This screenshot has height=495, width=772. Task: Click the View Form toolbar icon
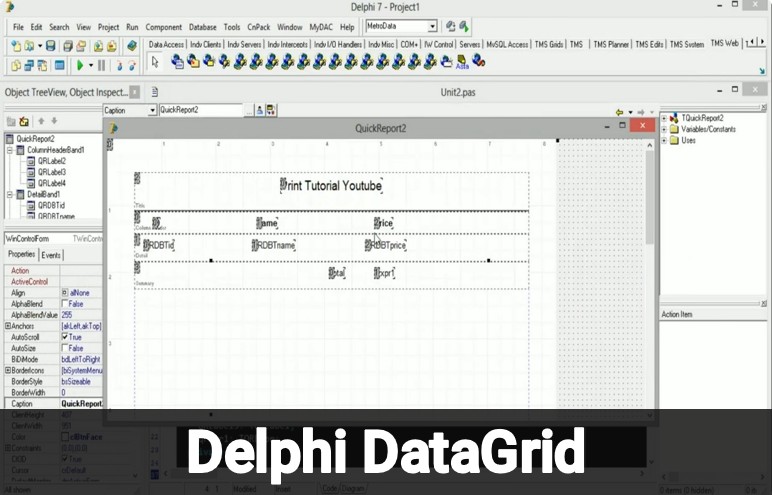click(x=29, y=65)
